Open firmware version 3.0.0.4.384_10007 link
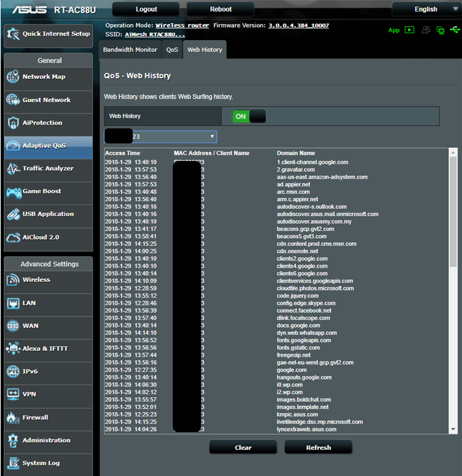This screenshot has height=476, width=462. [299, 26]
